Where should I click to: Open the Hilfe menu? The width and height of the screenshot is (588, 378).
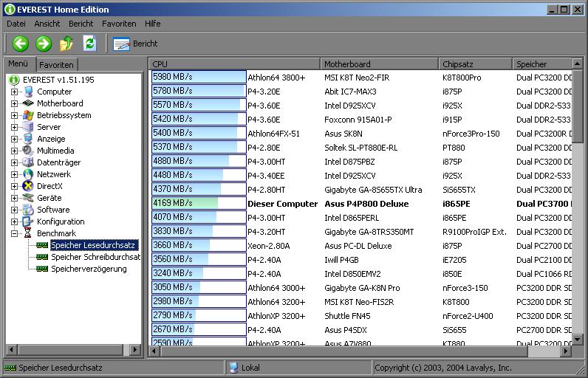tap(153, 24)
